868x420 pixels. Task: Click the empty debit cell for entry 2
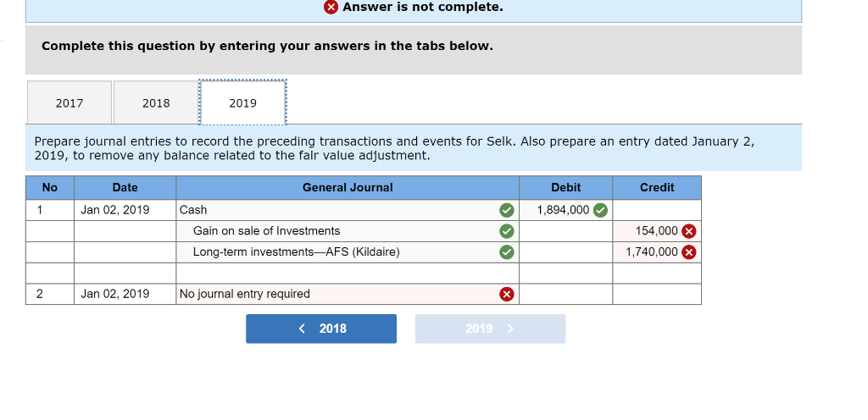(x=565, y=294)
